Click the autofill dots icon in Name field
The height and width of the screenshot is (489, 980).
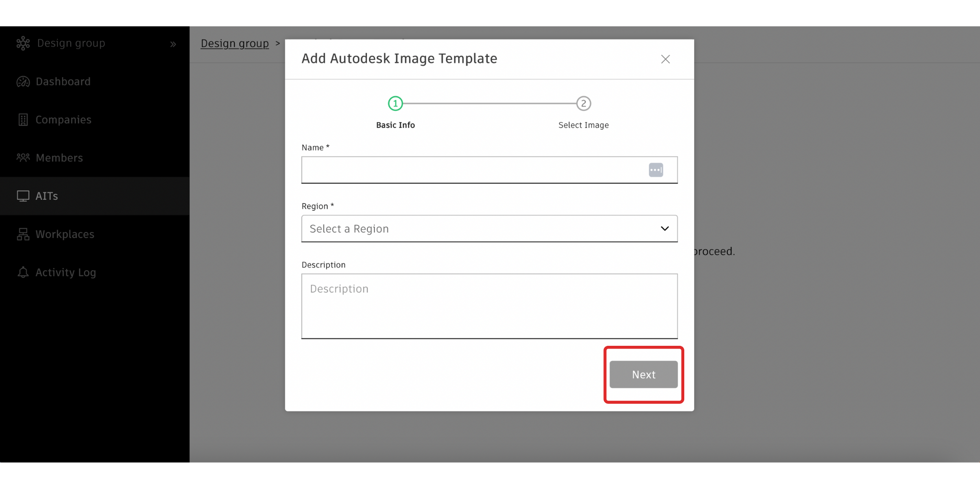(656, 170)
